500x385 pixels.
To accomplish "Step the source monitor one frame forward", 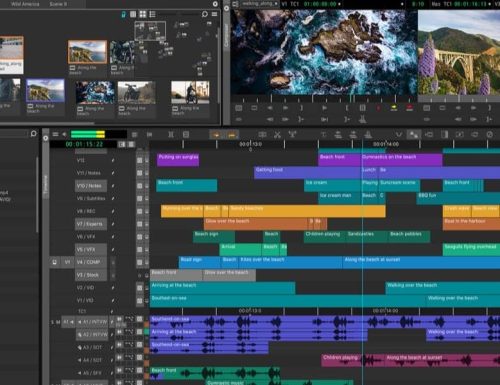I will pyautogui.click(x=286, y=108).
